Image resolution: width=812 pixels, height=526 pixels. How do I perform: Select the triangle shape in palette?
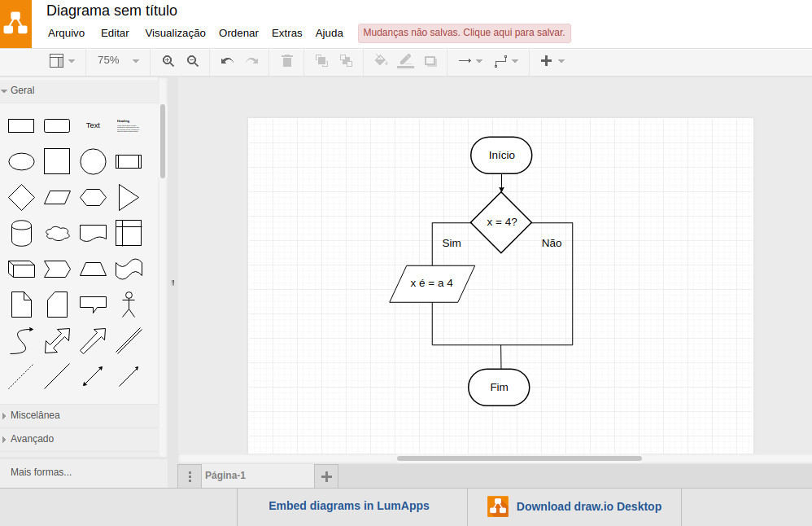coord(129,197)
